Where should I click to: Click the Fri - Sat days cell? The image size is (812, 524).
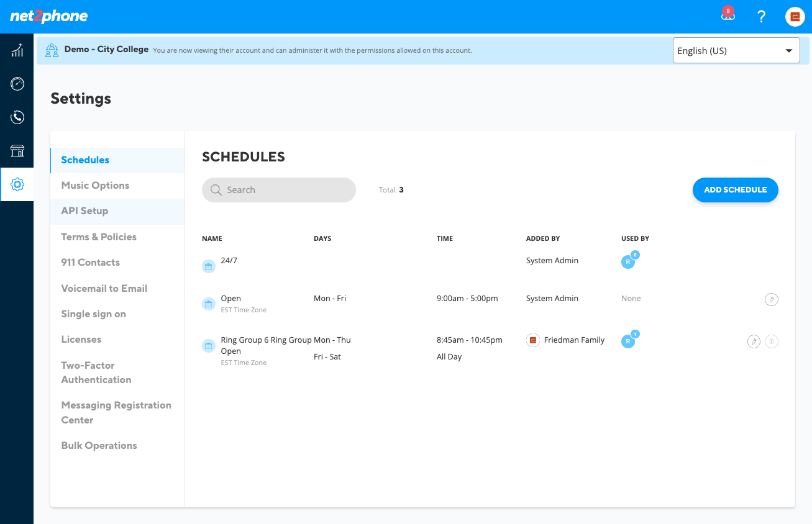coord(327,357)
